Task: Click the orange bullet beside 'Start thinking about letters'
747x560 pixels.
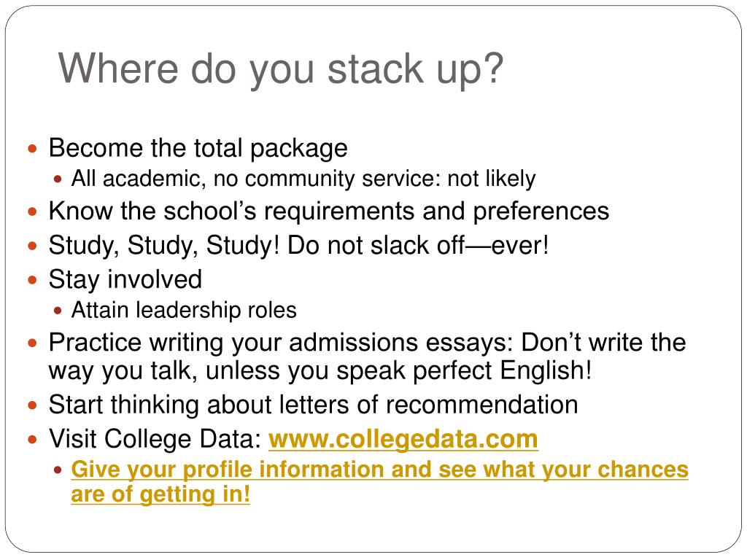Action: pos(32,405)
